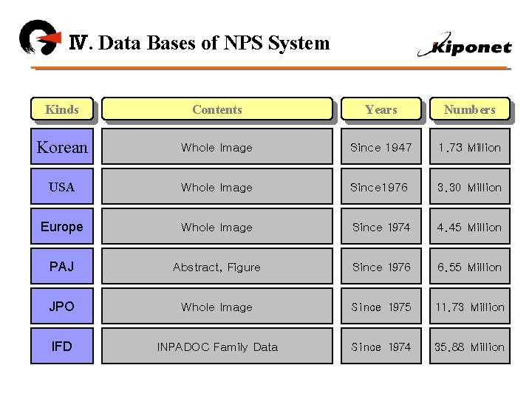
Task: Select the 'IFD' kind cell
Action: pos(62,346)
